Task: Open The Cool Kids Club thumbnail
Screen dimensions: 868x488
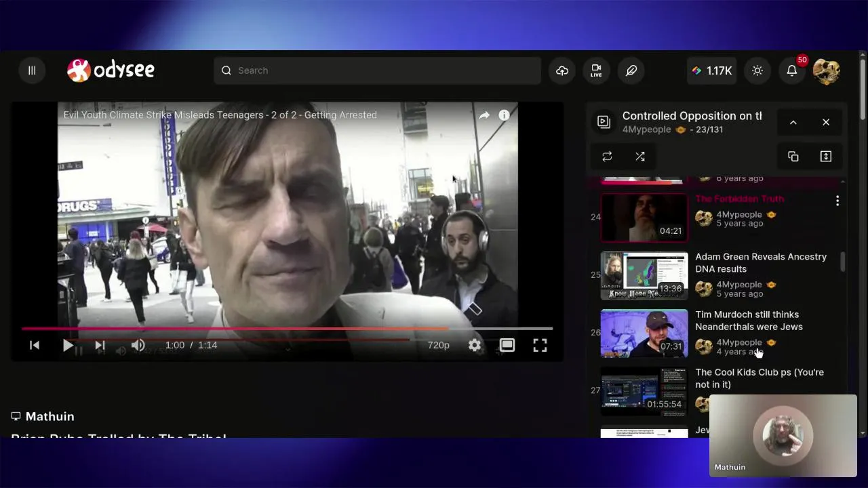Action: 644,391
